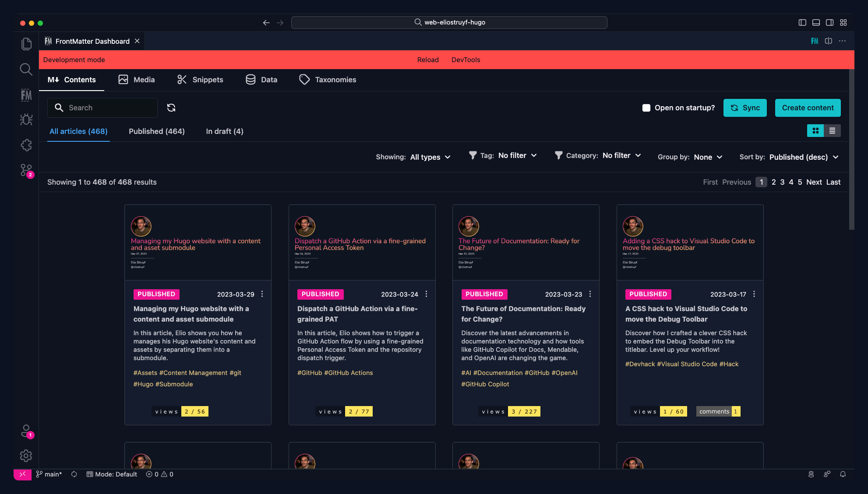
Task: Open the Extensions view icon
Action: coord(26,145)
